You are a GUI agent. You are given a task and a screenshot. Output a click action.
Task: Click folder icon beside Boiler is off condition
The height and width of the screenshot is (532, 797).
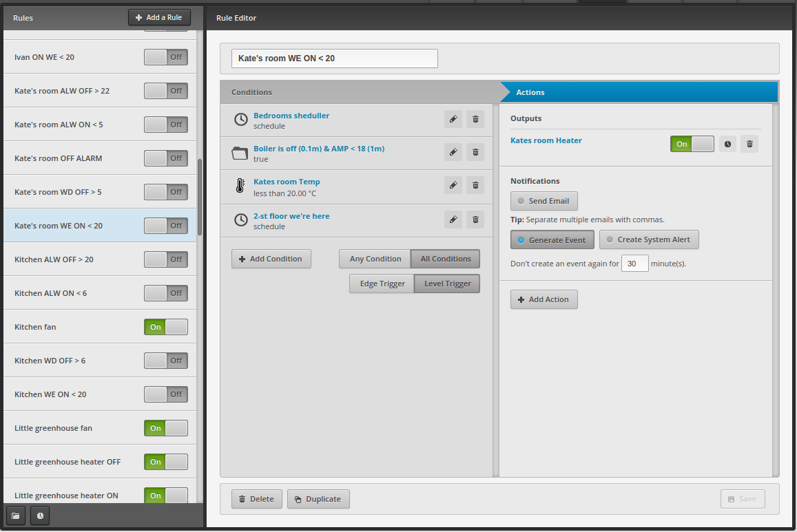point(240,153)
